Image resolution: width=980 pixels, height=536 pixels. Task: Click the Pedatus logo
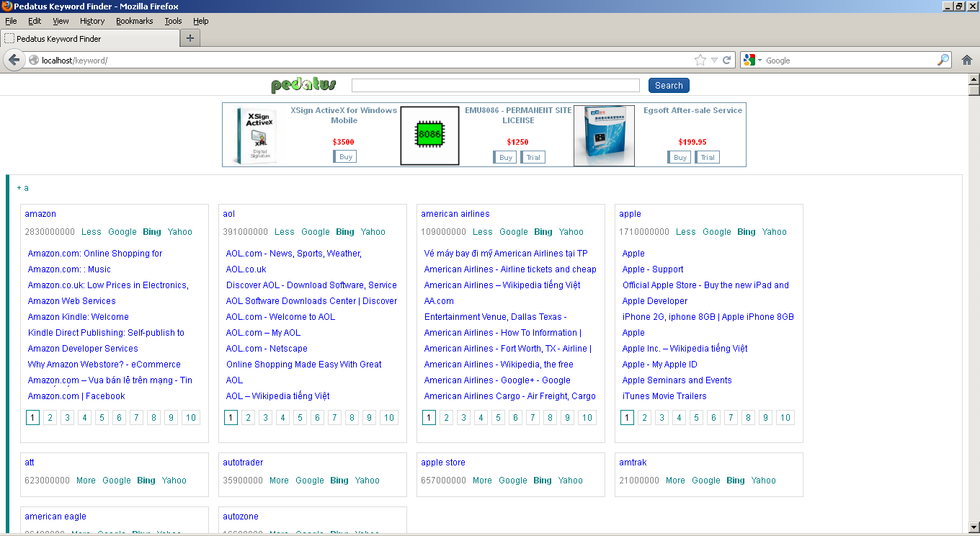pos(303,86)
